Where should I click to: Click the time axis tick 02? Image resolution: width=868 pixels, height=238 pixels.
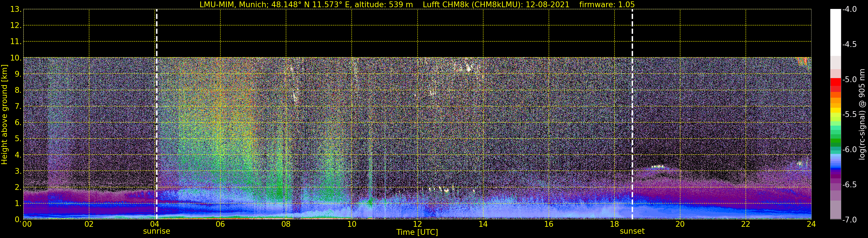[x=89, y=224]
